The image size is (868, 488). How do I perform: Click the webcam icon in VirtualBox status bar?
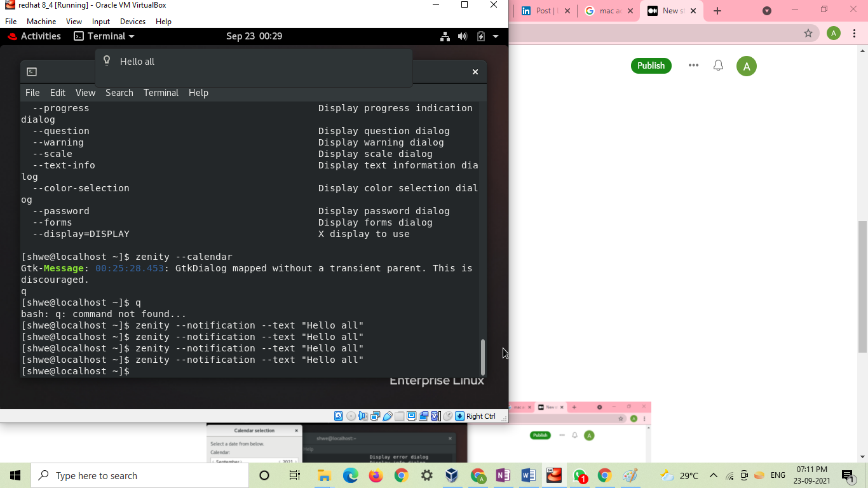(423, 416)
